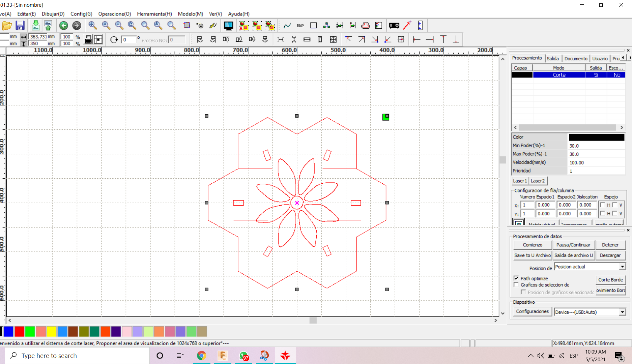Screen dimensions: 632x364
Task: Open the Device USB Auto dropdown
Action: 622,312
